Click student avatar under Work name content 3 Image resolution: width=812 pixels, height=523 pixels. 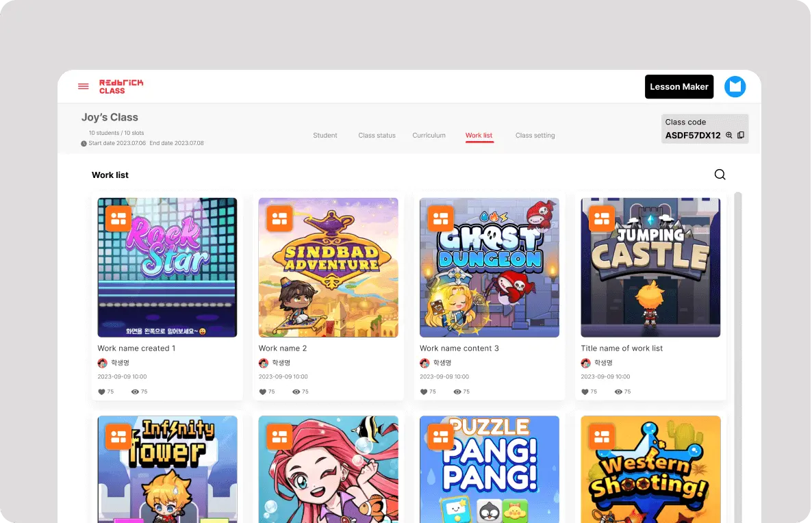click(424, 363)
